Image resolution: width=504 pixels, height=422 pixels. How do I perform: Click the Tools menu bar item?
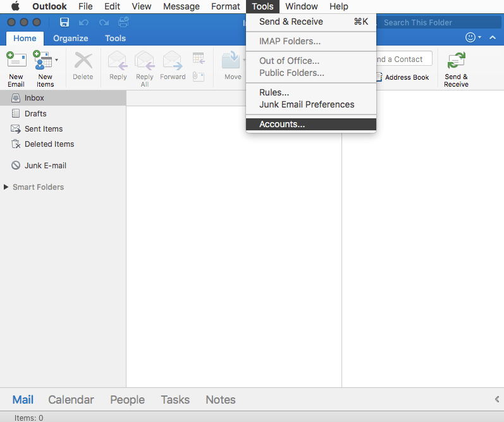(x=262, y=6)
